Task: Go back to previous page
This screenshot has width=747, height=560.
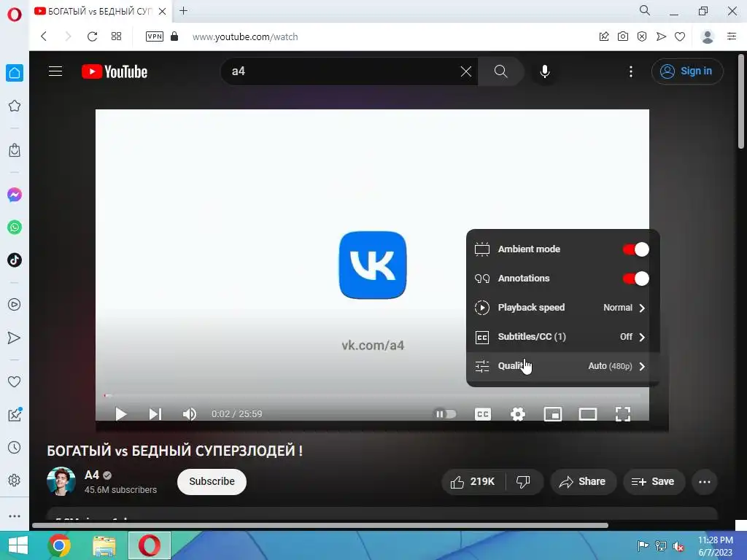Action: 44,36
